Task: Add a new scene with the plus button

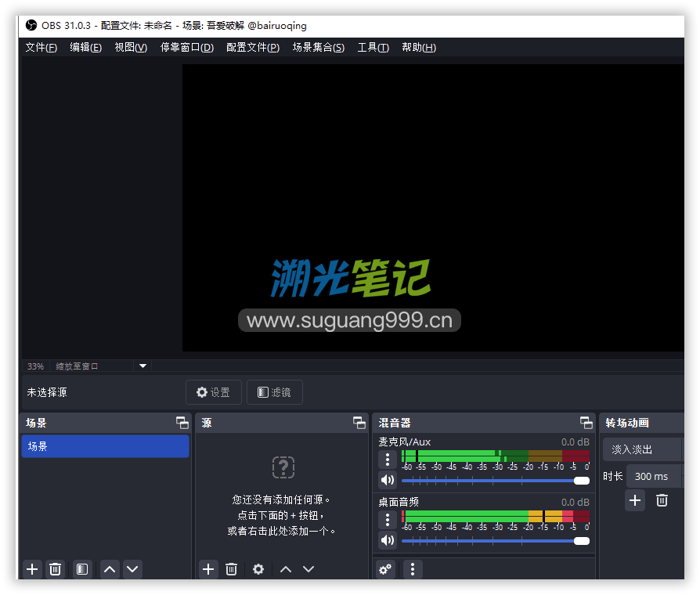Action: (32, 569)
